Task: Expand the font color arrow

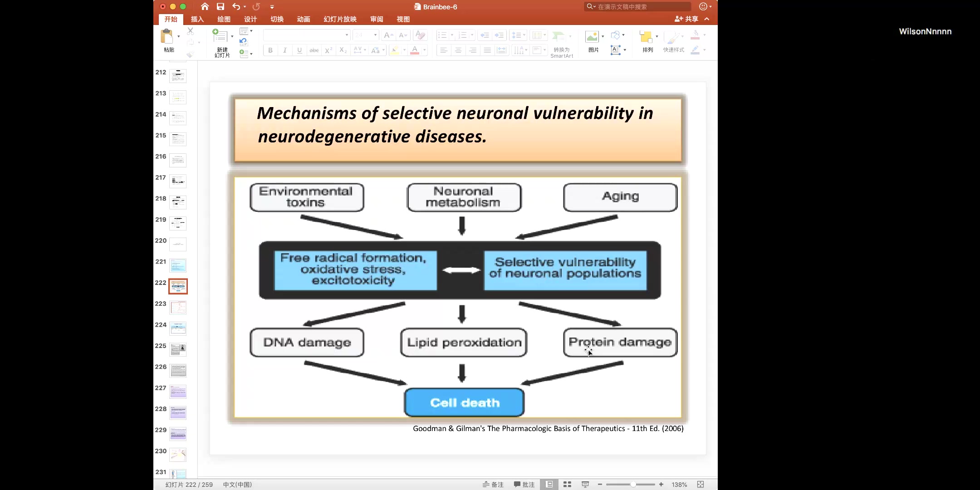Action: pos(425,50)
